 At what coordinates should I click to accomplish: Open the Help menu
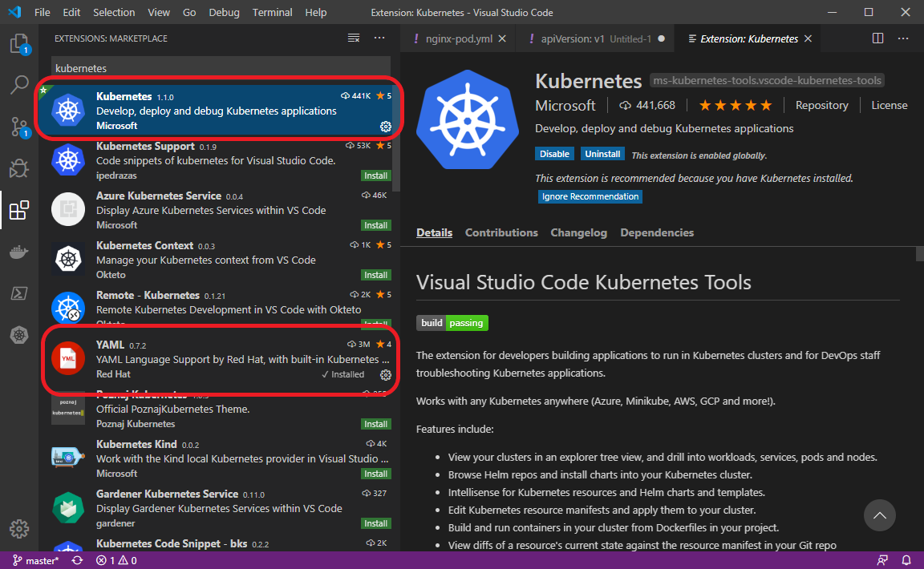[316, 12]
